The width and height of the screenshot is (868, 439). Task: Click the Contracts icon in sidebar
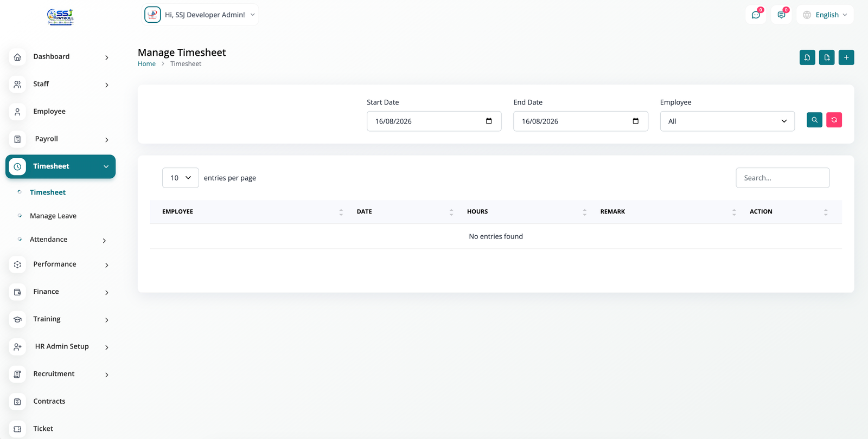point(17,402)
